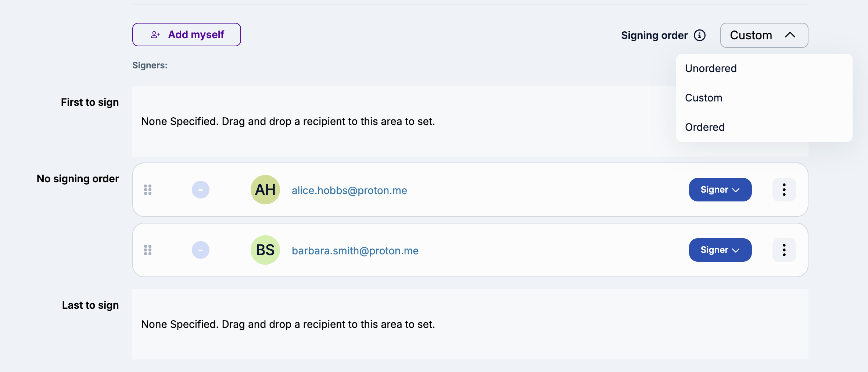Select Unordered from signing order menu

point(711,68)
